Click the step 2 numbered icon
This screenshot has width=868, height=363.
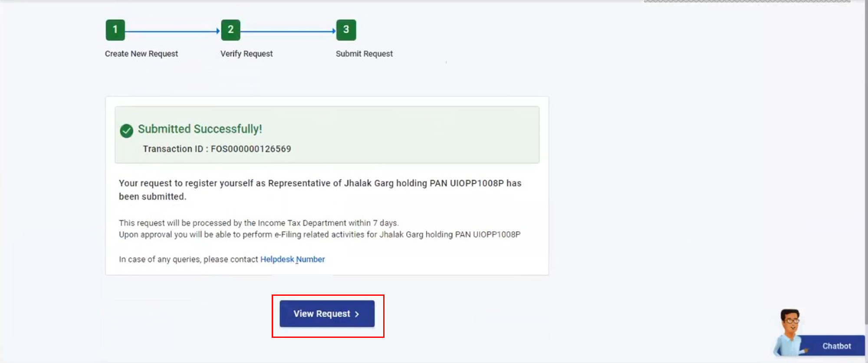pyautogui.click(x=230, y=30)
